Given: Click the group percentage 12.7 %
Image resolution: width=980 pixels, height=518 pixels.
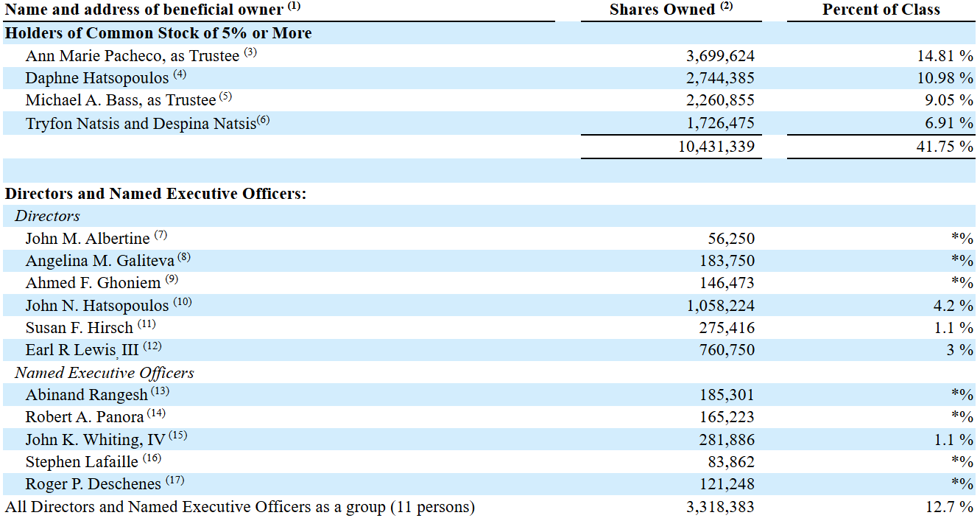Looking at the screenshot, I should tap(948, 507).
